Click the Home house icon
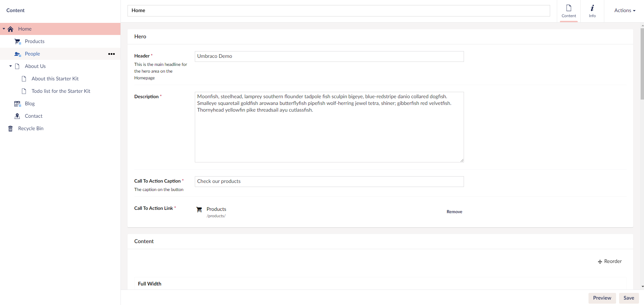The width and height of the screenshot is (644, 305). tap(10, 29)
